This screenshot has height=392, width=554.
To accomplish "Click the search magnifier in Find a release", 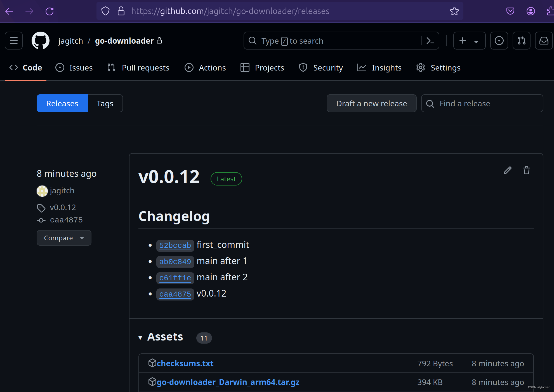I will point(430,104).
